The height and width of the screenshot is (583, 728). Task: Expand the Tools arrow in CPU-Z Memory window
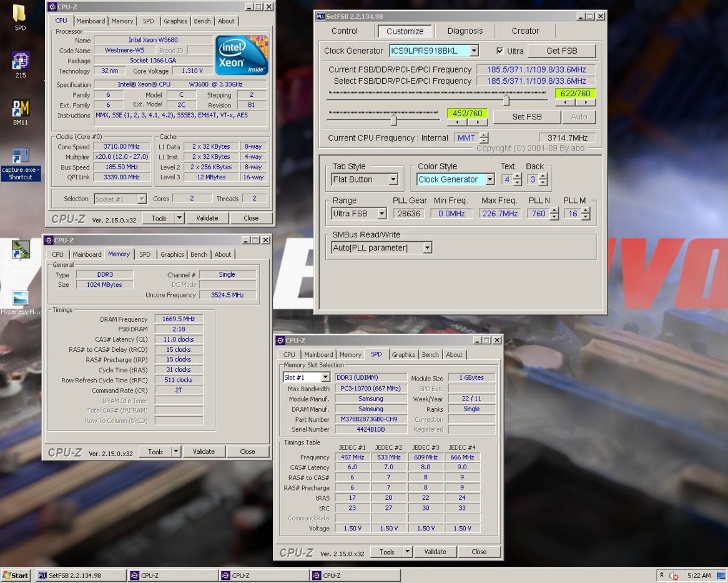(x=176, y=452)
